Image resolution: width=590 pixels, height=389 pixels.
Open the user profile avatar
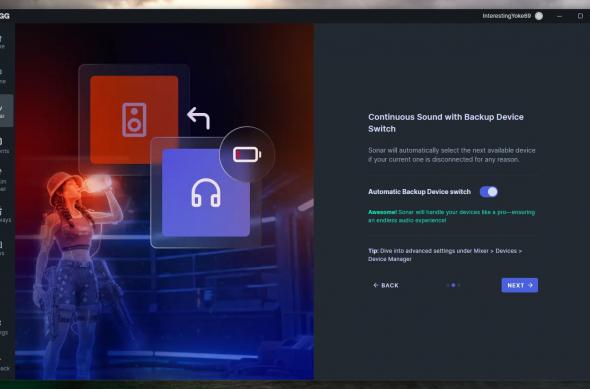point(539,16)
